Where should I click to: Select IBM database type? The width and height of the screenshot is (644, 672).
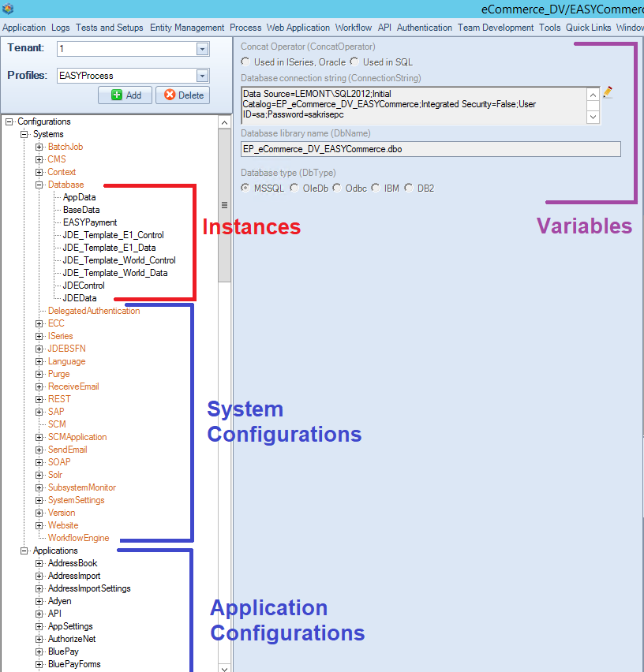(376, 188)
